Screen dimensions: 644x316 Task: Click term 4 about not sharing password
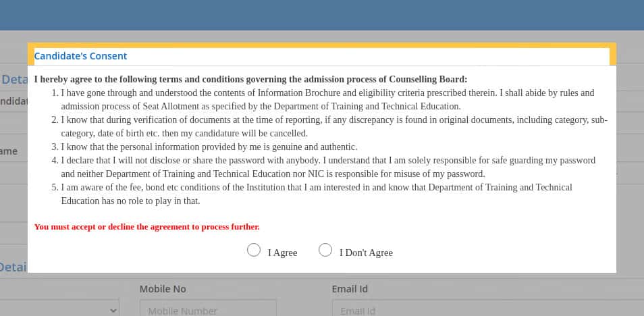(x=323, y=167)
